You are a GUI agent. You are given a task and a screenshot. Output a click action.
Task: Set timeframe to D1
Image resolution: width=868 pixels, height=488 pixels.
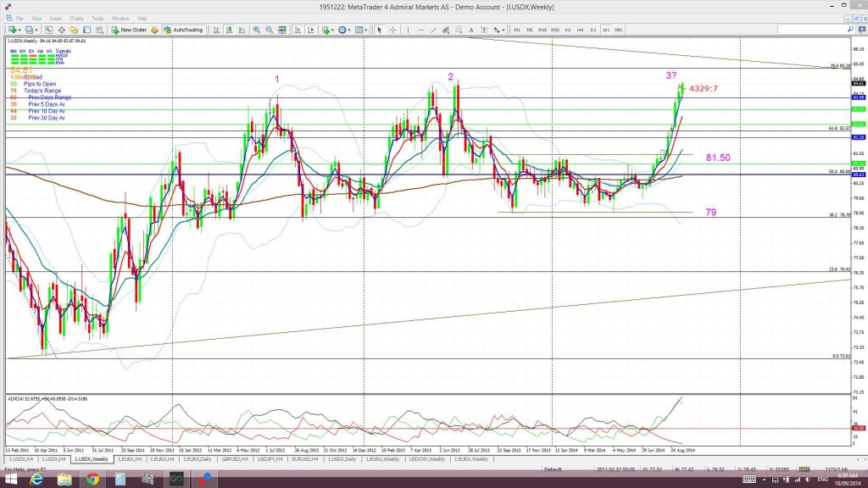593,30
